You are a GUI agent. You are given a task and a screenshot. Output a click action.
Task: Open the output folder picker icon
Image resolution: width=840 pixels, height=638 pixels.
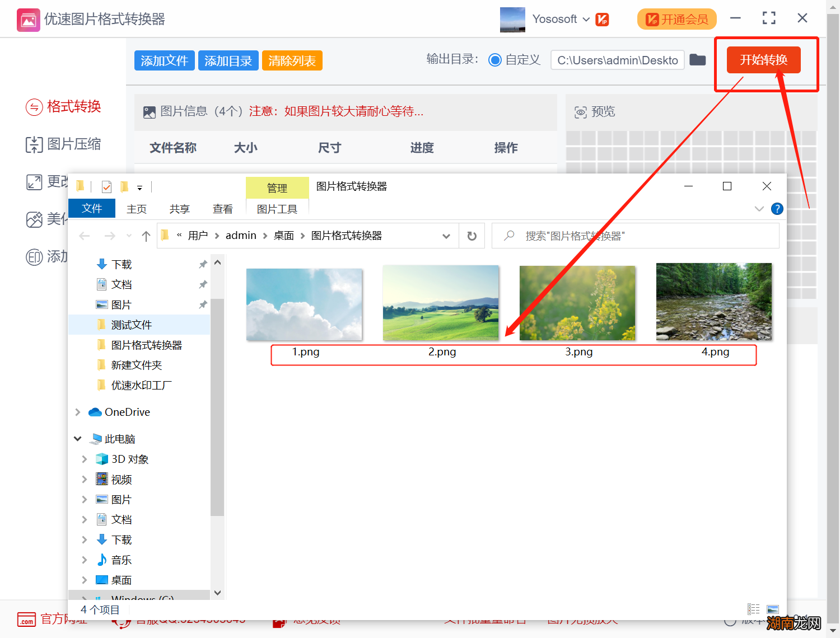[697, 59]
